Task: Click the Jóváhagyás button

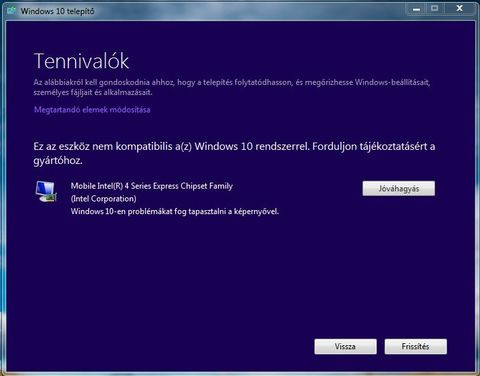Action: [399, 188]
